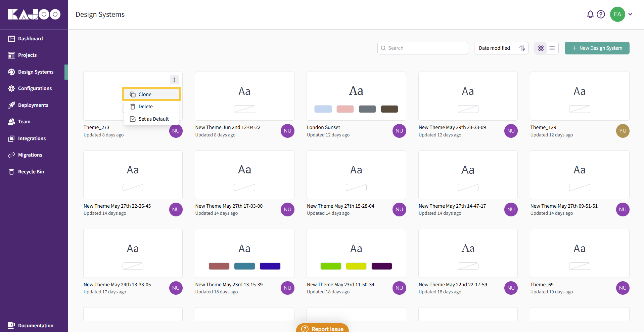Switch to list view

552,48
